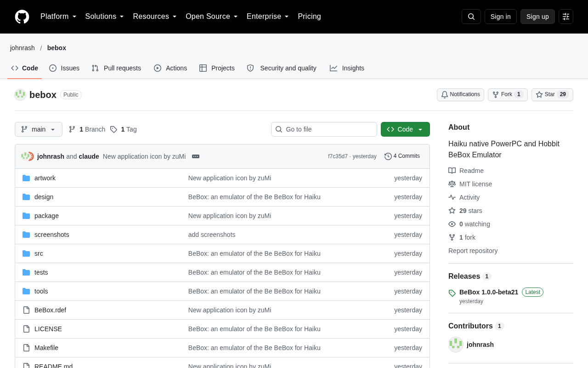The height and width of the screenshot is (368, 588).
Task: Expand the commit message ellipsis
Action: (x=196, y=156)
